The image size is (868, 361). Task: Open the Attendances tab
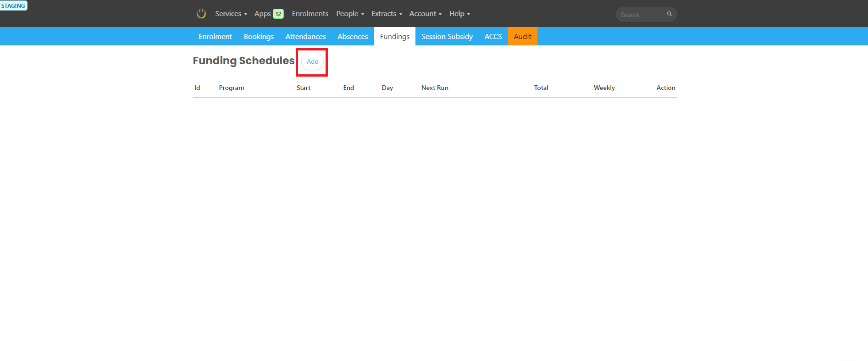[x=305, y=36]
